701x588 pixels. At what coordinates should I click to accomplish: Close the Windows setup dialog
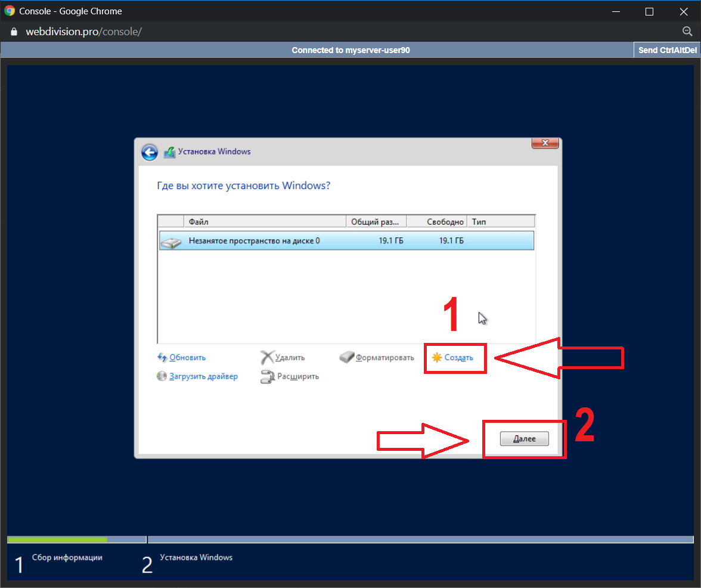point(544,143)
